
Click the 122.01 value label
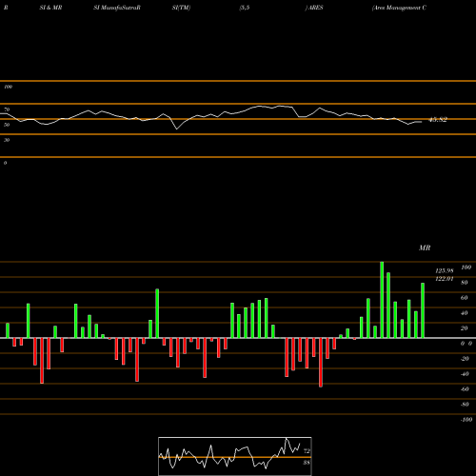pos(445,279)
